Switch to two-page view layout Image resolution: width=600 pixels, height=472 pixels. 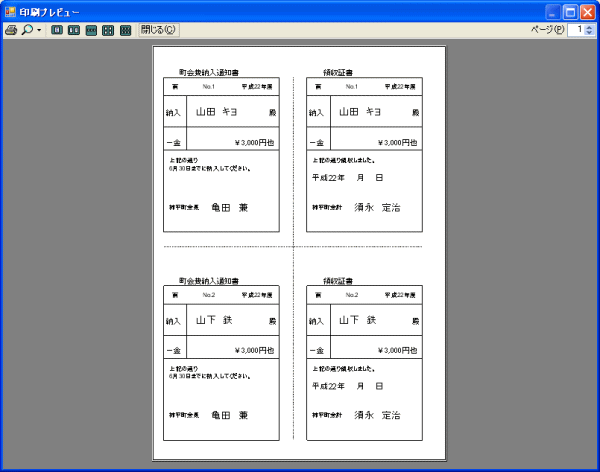[74, 30]
